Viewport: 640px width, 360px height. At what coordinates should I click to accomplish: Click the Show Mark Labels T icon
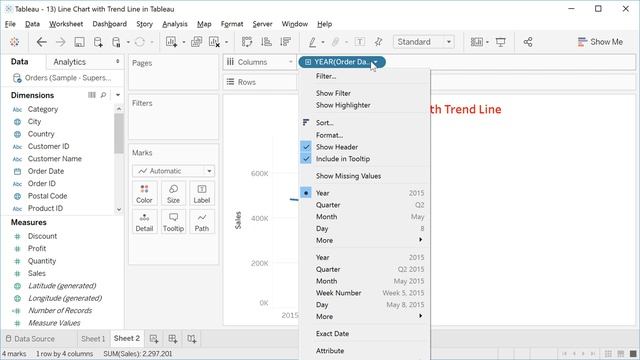(360, 42)
